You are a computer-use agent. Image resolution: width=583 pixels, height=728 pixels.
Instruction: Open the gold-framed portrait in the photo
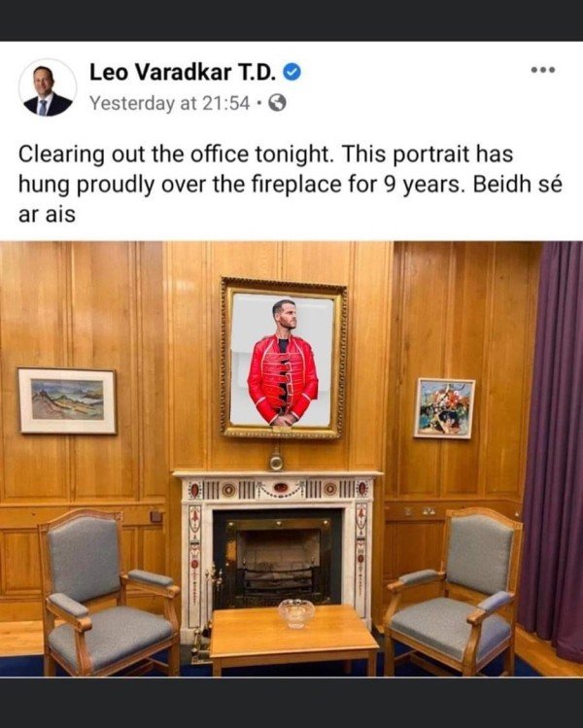[x=283, y=358]
